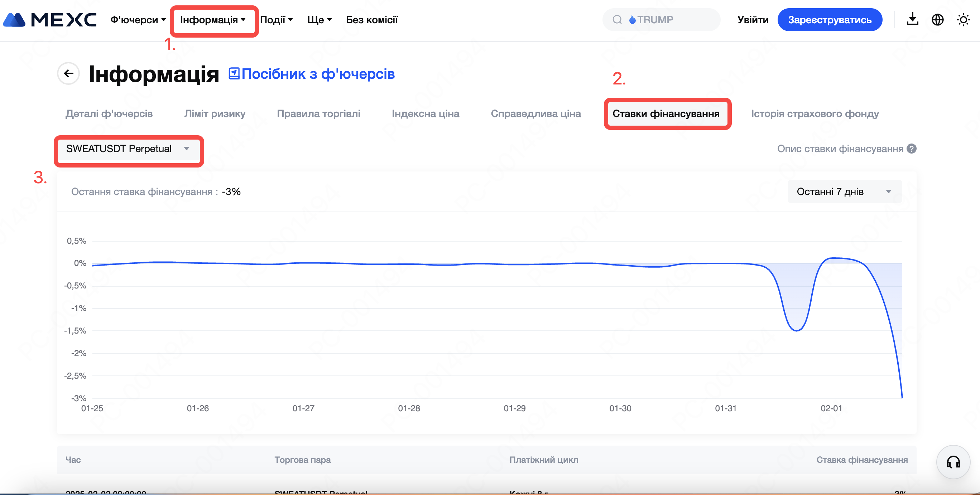
Task: Click the Увійти login link
Action: 753,20
